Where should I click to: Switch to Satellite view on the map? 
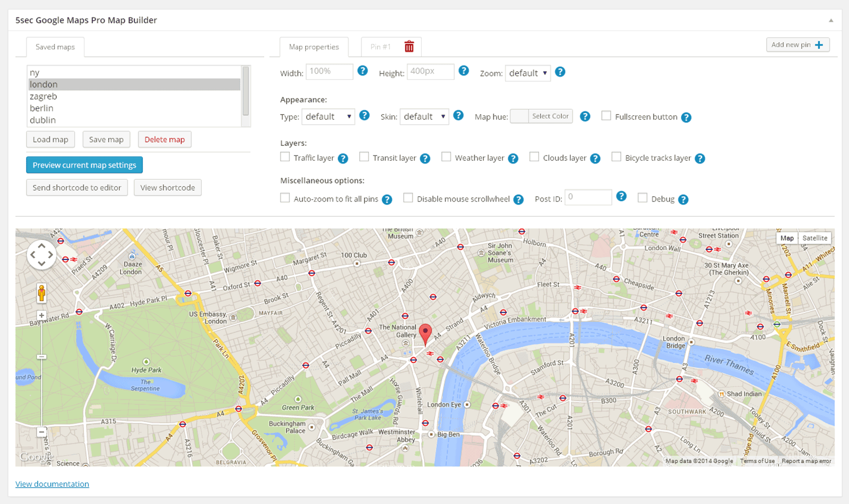[x=815, y=238]
